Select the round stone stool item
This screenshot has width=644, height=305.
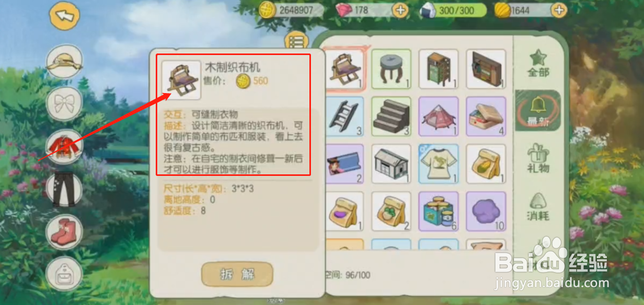pos(391,69)
